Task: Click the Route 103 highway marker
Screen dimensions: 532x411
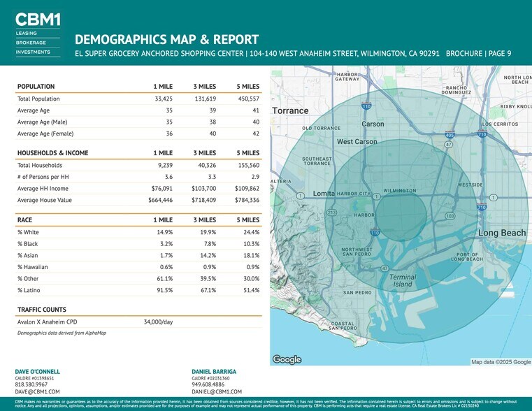Action: (450, 215)
